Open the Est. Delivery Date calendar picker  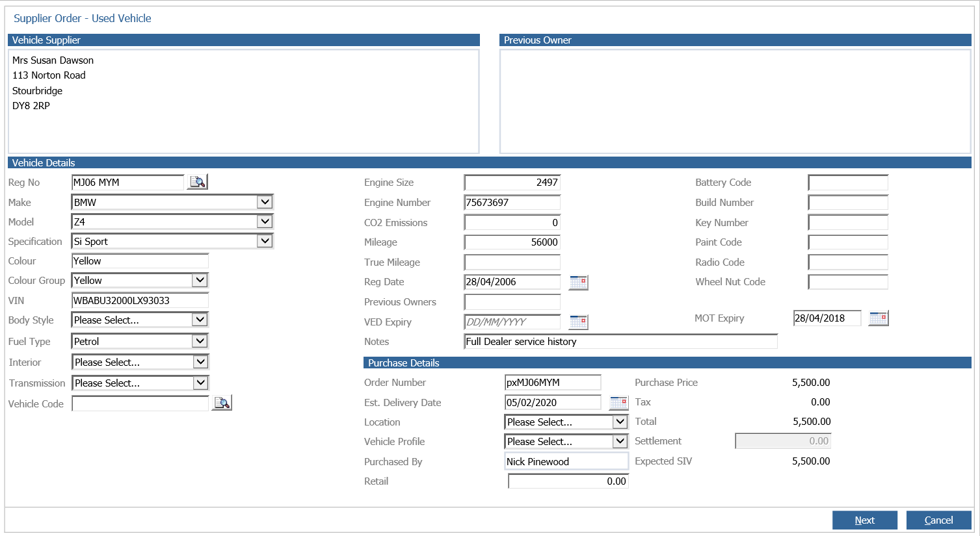pos(618,402)
